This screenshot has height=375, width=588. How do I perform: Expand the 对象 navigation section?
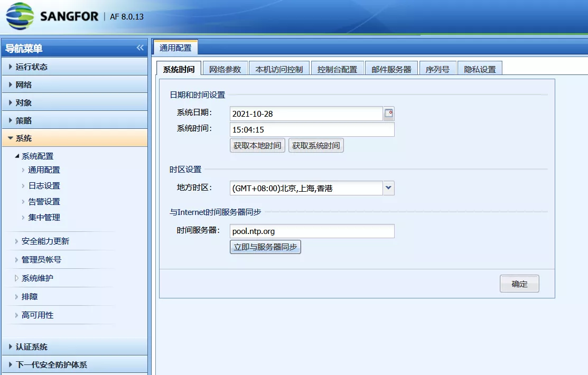pyautogui.click(x=24, y=103)
